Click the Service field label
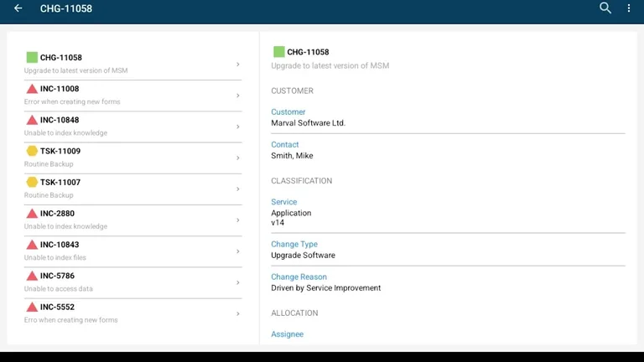 [x=284, y=202]
